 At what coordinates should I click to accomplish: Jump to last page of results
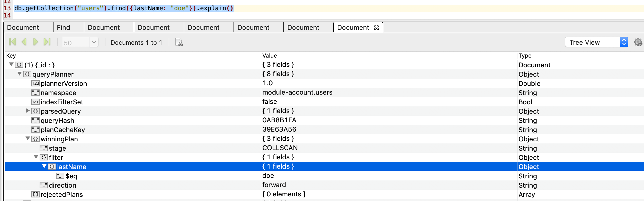pyautogui.click(x=47, y=42)
